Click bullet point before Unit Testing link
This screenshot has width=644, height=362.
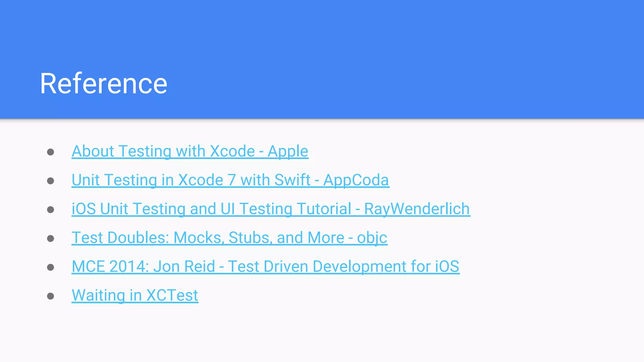(51, 181)
